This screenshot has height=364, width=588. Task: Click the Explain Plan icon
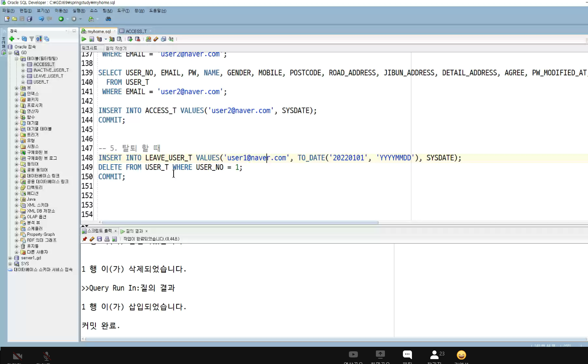[99, 39]
